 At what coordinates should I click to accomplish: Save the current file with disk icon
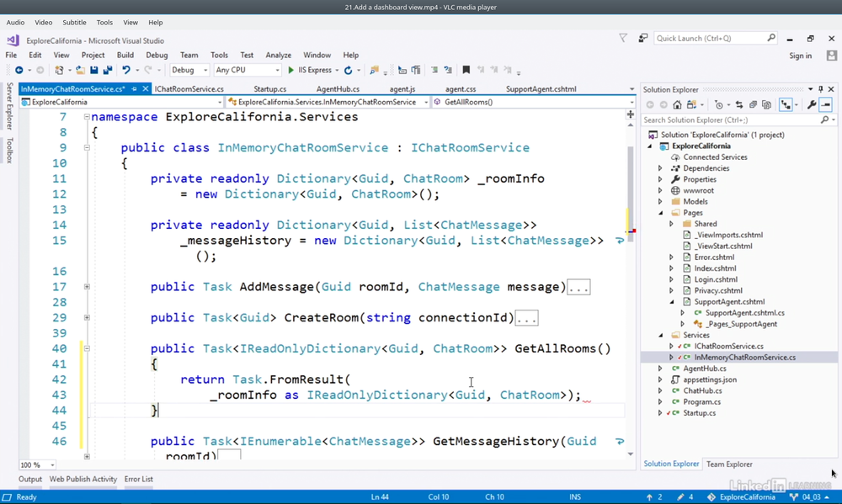pyautogui.click(x=94, y=70)
